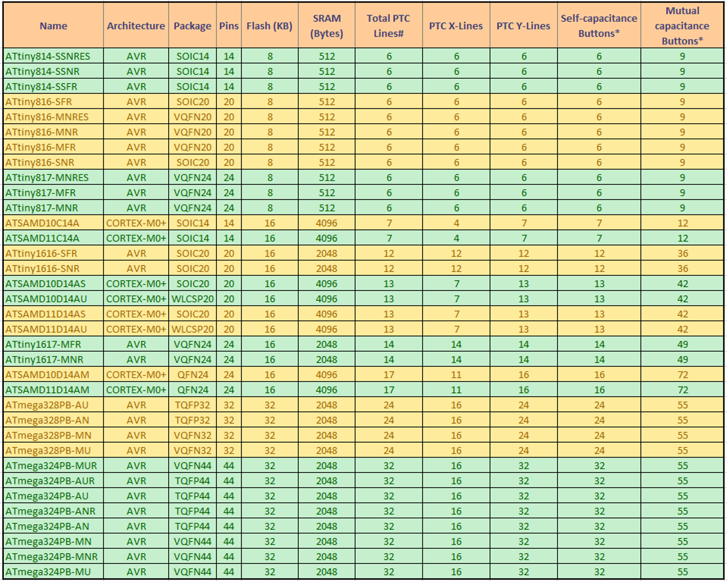Click the WLCSP20 package cell for ATSAMD10D14AU

[193, 298]
